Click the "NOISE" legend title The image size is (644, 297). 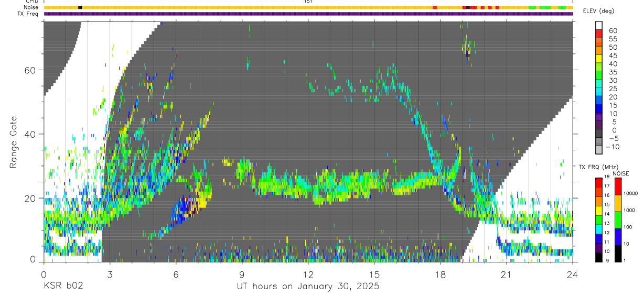(x=621, y=173)
